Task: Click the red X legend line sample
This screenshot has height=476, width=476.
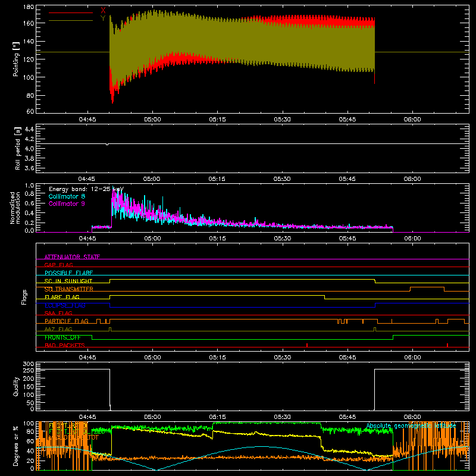Action: click(71, 12)
